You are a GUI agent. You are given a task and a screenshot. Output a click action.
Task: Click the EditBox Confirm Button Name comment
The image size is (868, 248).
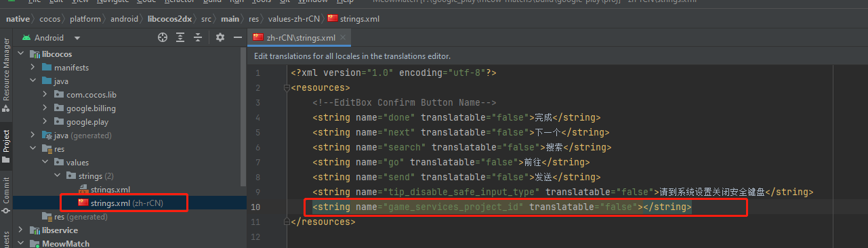coord(405,102)
